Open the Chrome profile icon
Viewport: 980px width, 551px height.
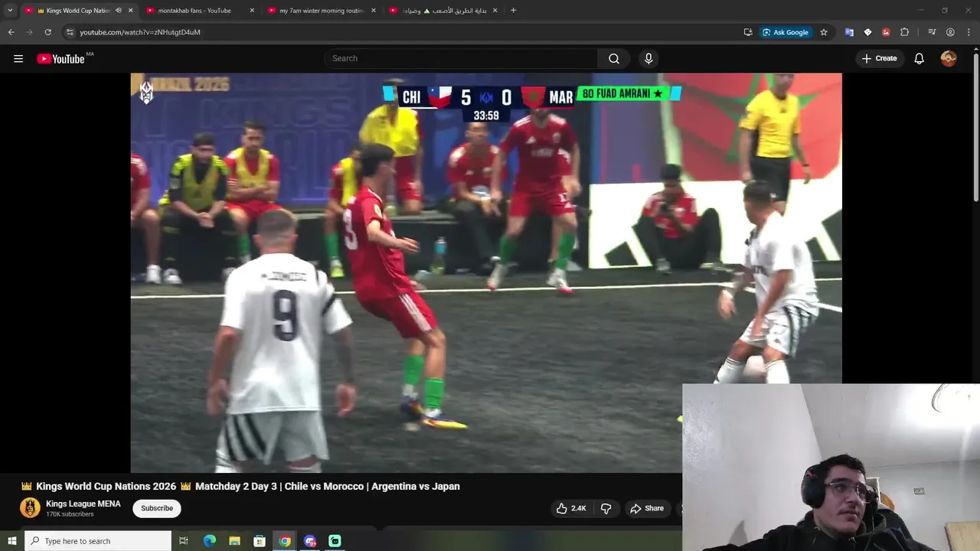click(x=950, y=32)
